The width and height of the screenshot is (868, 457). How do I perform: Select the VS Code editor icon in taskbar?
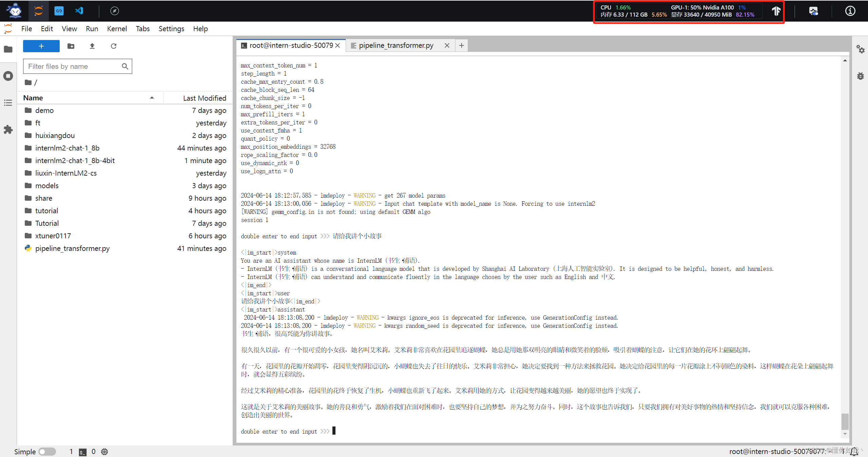coord(80,10)
